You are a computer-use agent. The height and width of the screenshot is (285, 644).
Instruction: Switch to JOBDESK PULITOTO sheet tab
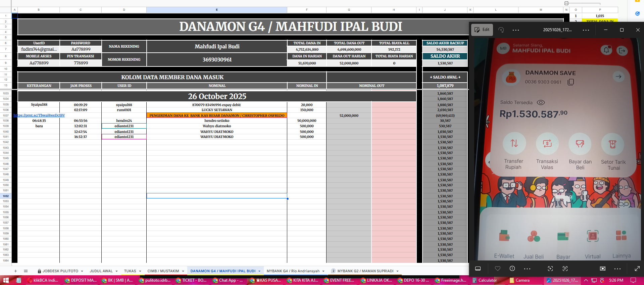(x=60, y=271)
